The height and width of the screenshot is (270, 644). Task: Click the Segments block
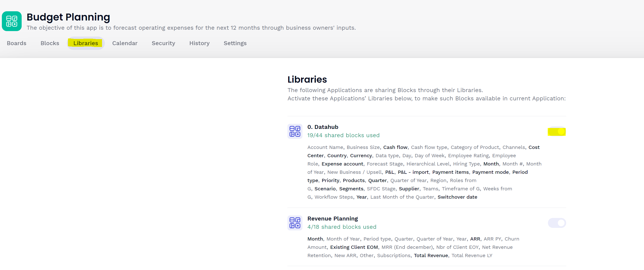pyautogui.click(x=351, y=189)
